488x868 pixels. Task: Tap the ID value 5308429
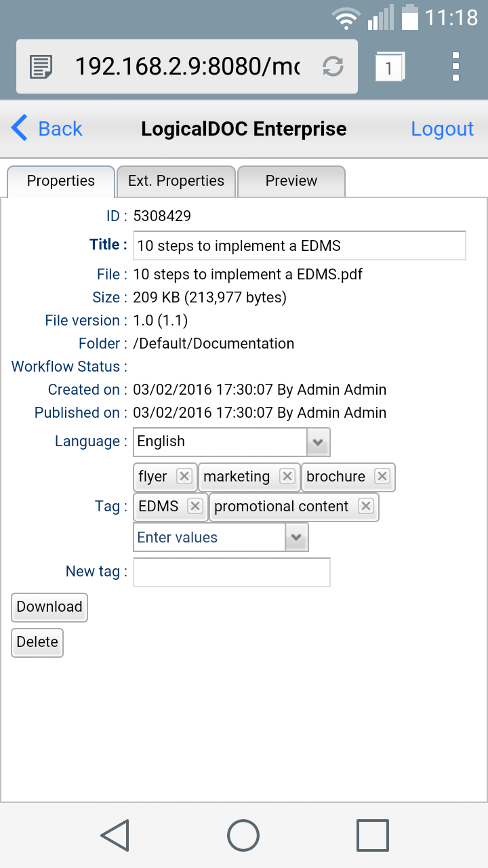(x=162, y=216)
